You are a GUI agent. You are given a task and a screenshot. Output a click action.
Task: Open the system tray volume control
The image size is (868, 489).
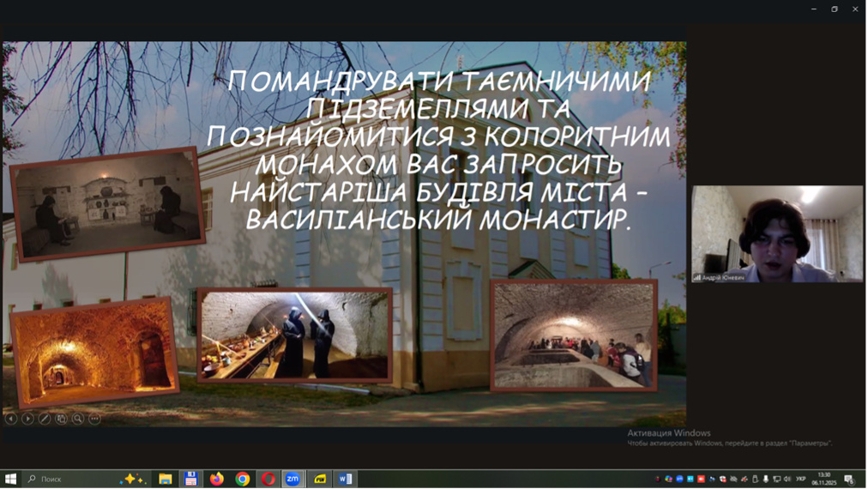[x=787, y=479]
